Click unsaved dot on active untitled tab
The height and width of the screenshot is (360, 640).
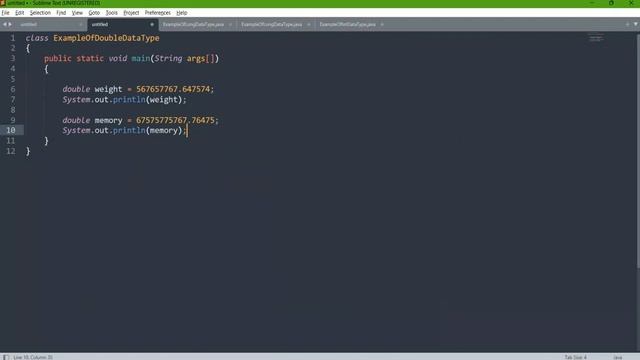(152, 24)
